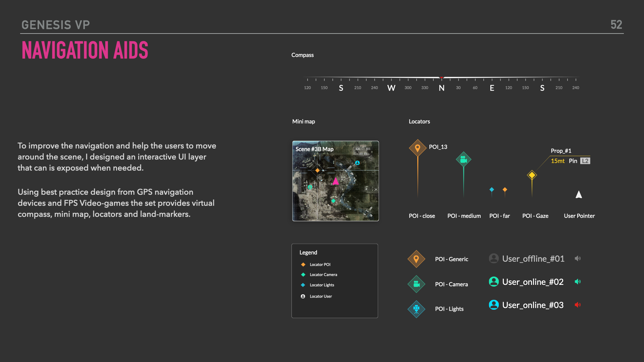Select Locator Camera in the Legend
Viewport: 644px width, 362px height.
(x=323, y=275)
